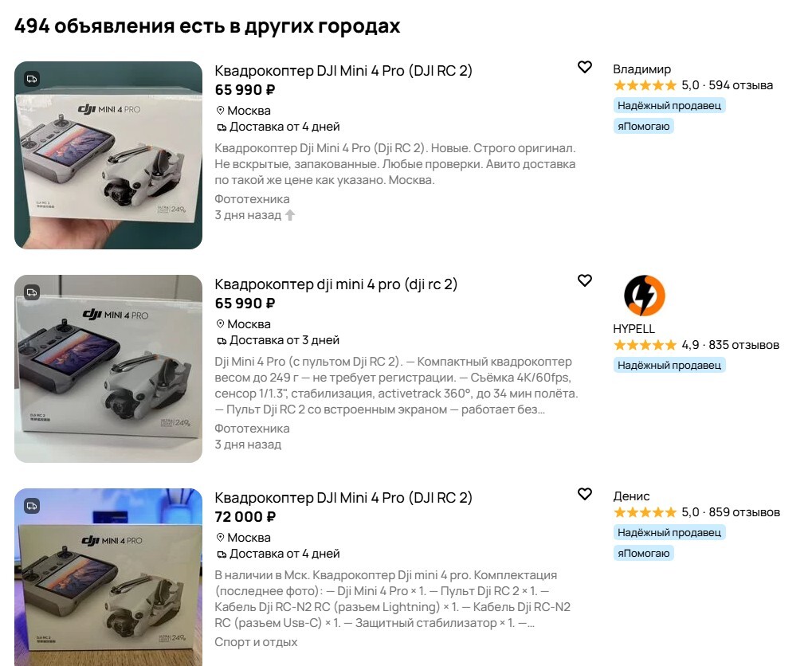This screenshot has height=666, width=812.
Task: Add Владимир's DJI Mini 4 Pro to favorites
Action: [585, 67]
